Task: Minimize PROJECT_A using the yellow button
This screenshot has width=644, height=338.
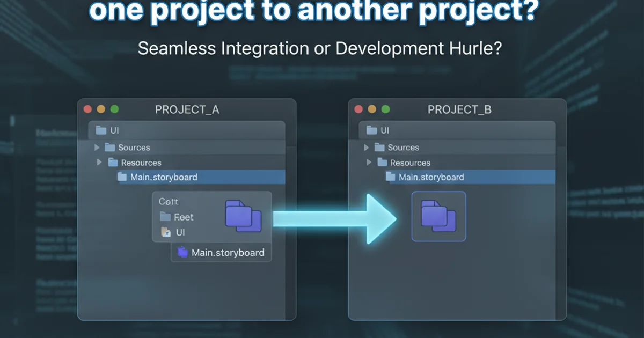Action: (101, 109)
